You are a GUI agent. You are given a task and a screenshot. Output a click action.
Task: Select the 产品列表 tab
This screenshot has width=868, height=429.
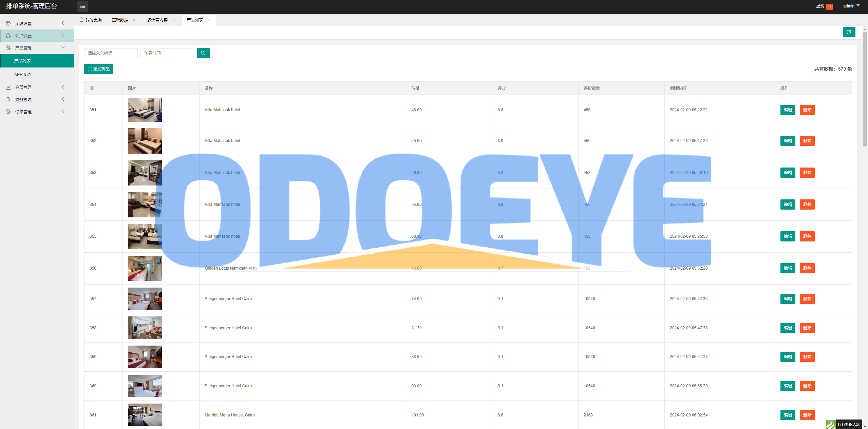tap(195, 20)
